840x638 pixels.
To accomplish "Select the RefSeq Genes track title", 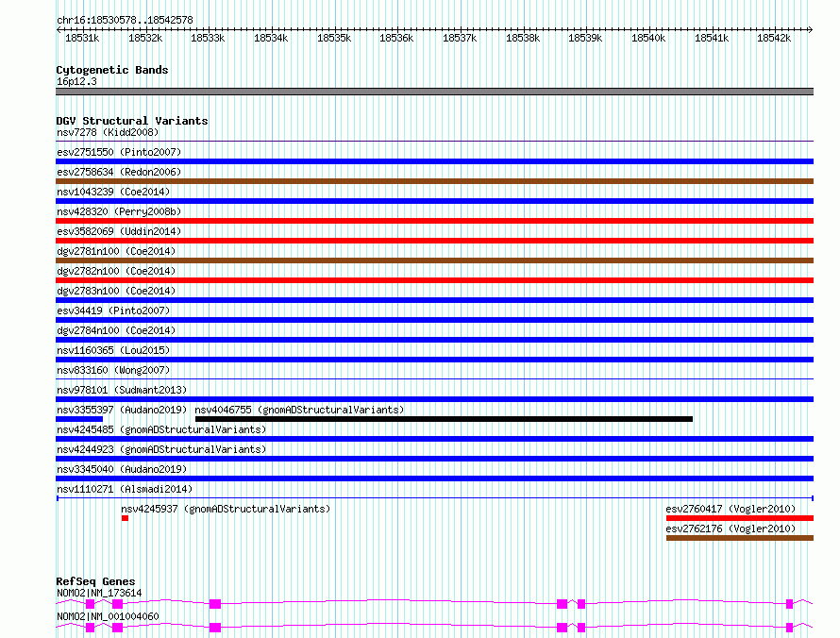I will click(x=95, y=581).
